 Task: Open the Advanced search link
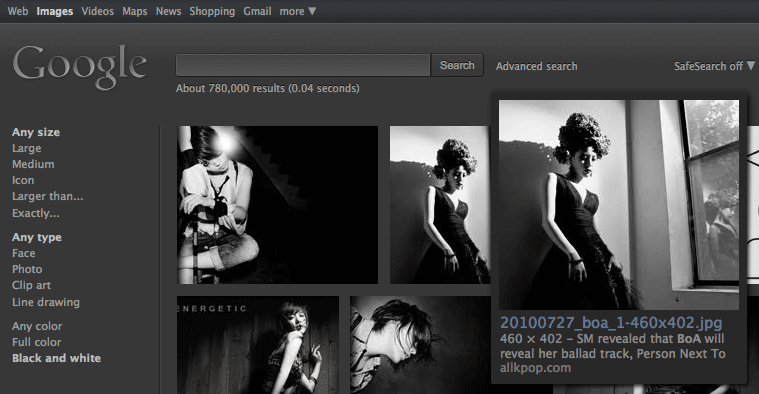[536, 66]
